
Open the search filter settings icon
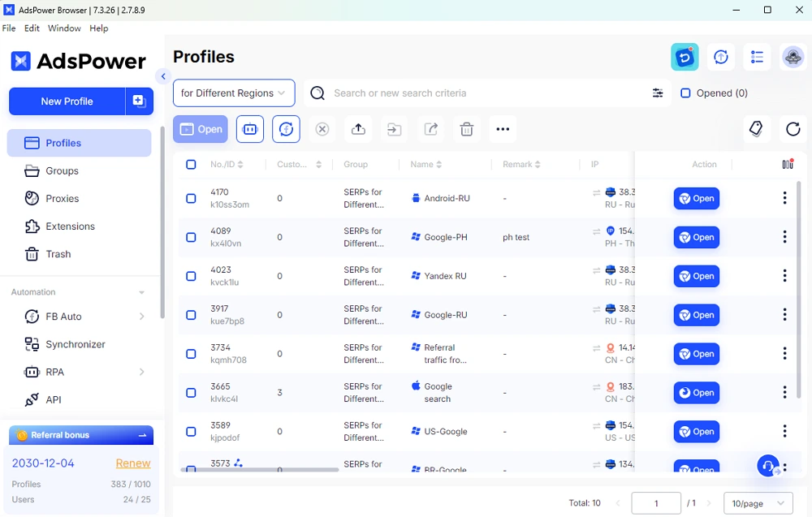pos(657,93)
